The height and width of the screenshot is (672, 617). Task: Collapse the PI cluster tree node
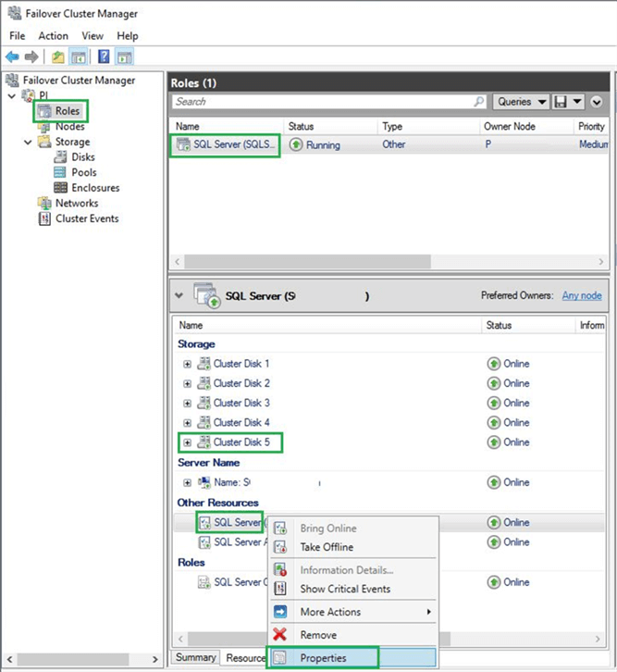pyautogui.click(x=12, y=95)
